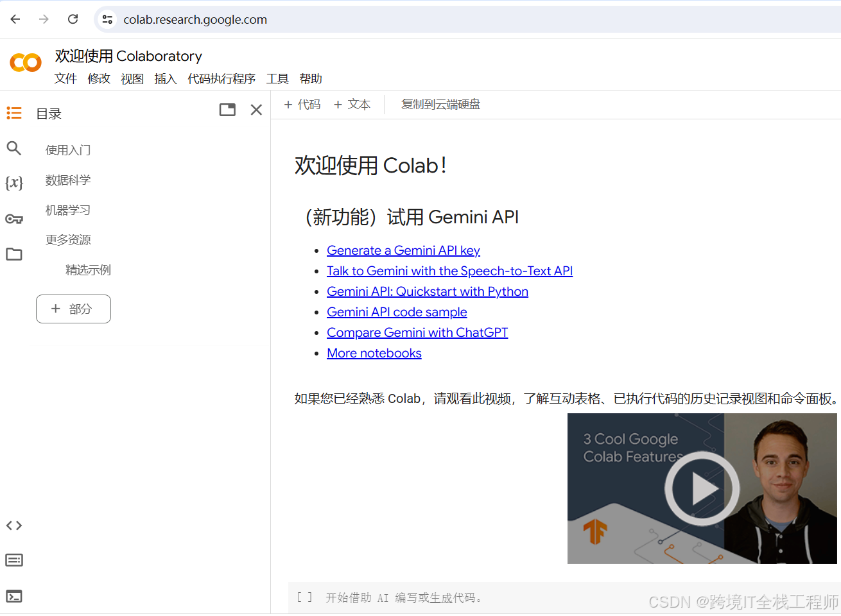Open the terminal icon in sidebar

point(14,596)
